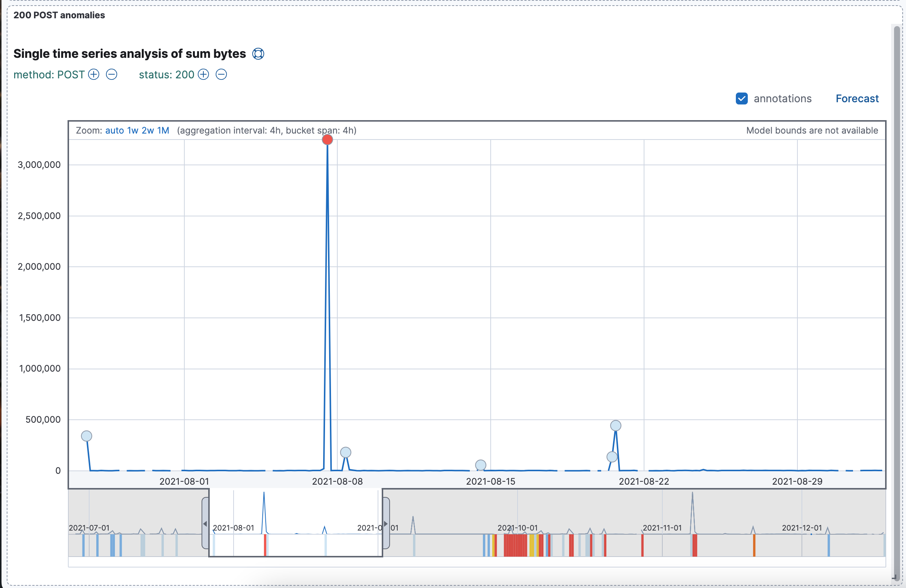The width and height of the screenshot is (906, 588).
Task: Click the 'method: POST' label
Action: [x=49, y=75]
